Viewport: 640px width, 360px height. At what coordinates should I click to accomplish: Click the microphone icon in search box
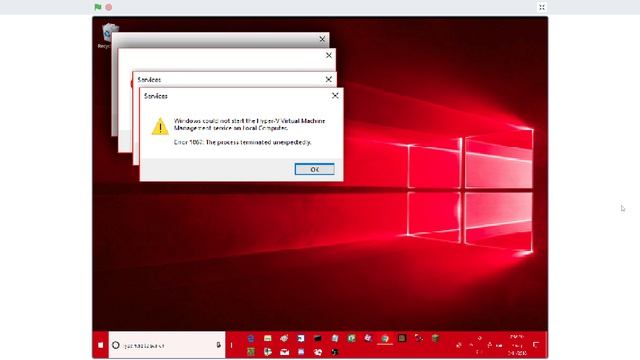click(218, 345)
